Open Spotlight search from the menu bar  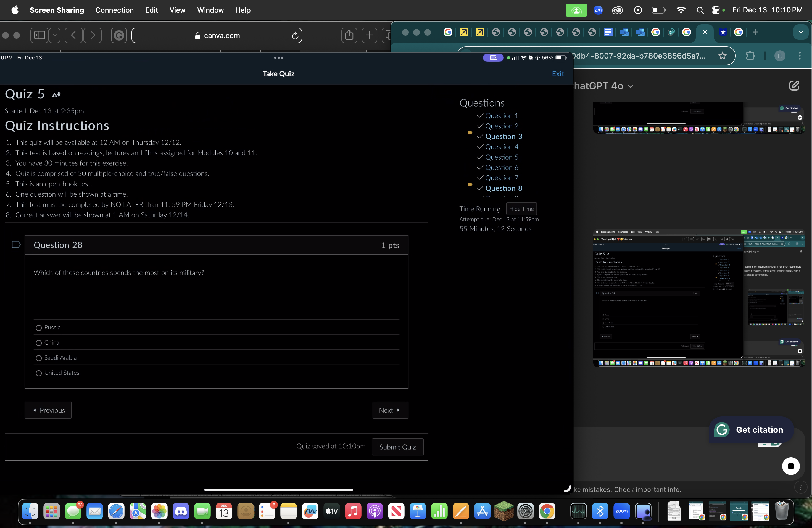700,10
